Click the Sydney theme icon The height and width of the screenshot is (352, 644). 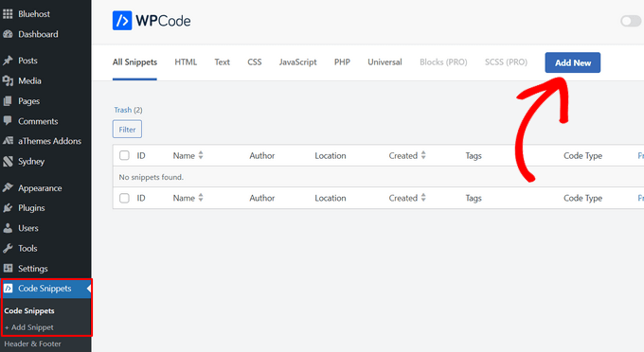8,161
